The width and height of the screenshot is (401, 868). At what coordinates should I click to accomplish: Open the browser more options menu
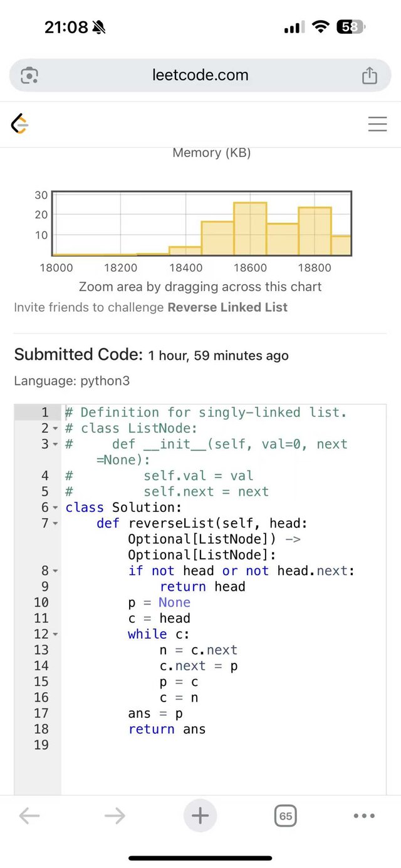[364, 815]
